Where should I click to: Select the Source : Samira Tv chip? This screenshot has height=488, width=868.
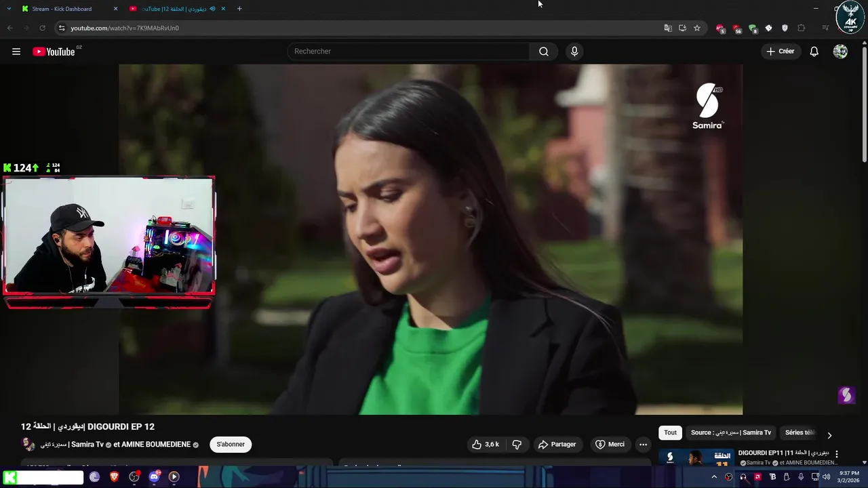[x=731, y=432]
